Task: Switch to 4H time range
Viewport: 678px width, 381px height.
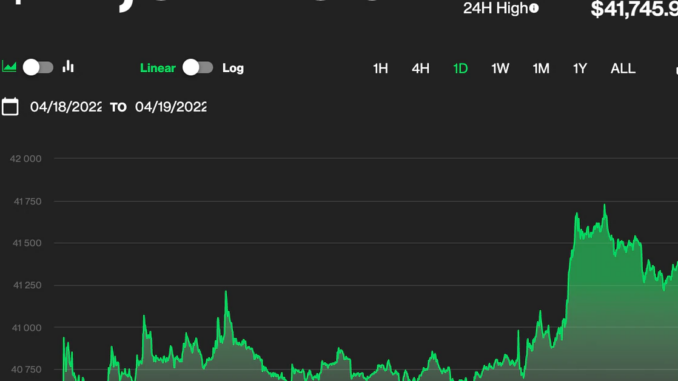Action: pos(420,68)
